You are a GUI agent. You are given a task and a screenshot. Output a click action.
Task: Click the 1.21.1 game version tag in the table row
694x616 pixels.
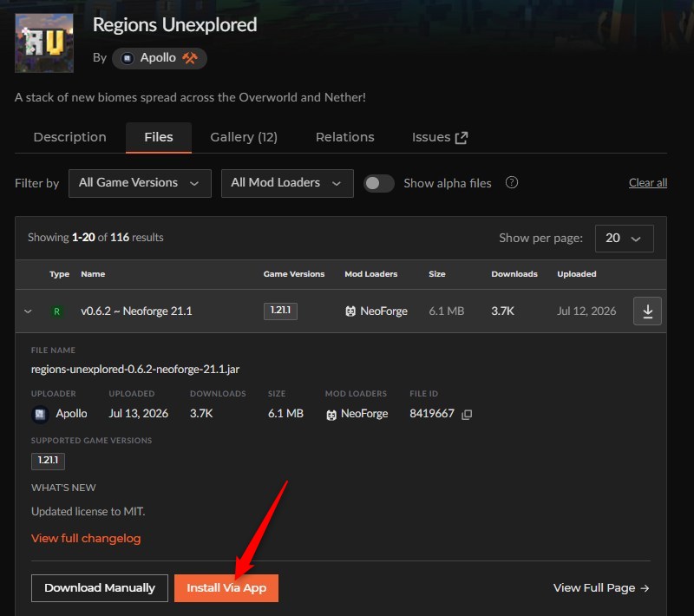coord(280,311)
